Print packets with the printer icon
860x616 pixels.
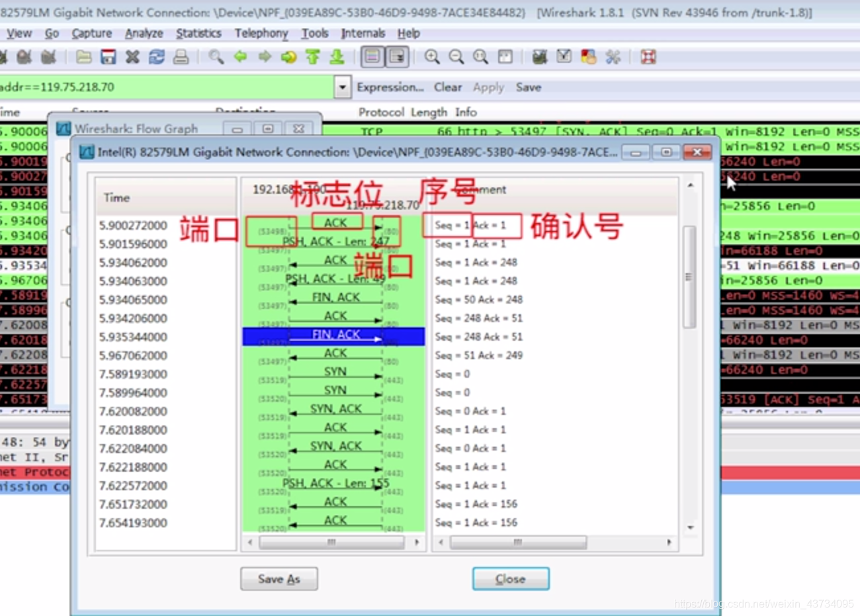pyautogui.click(x=181, y=58)
